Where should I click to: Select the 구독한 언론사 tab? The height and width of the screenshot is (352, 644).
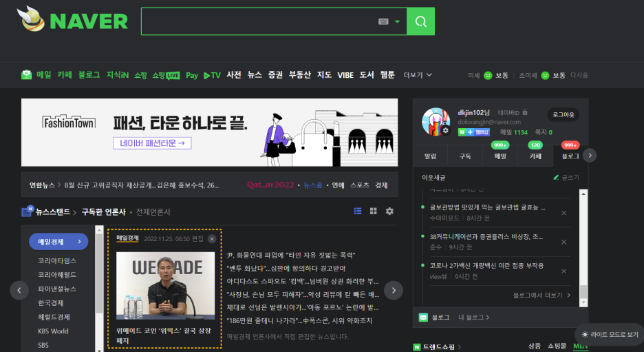coord(103,211)
